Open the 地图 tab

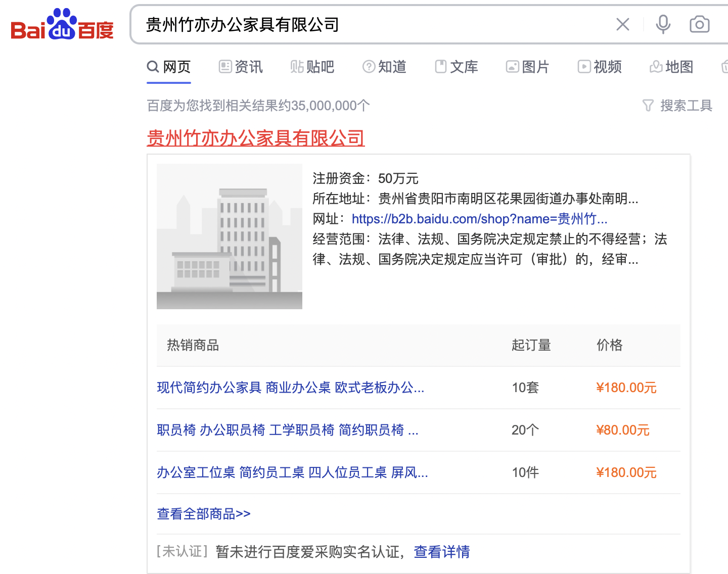[671, 67]
